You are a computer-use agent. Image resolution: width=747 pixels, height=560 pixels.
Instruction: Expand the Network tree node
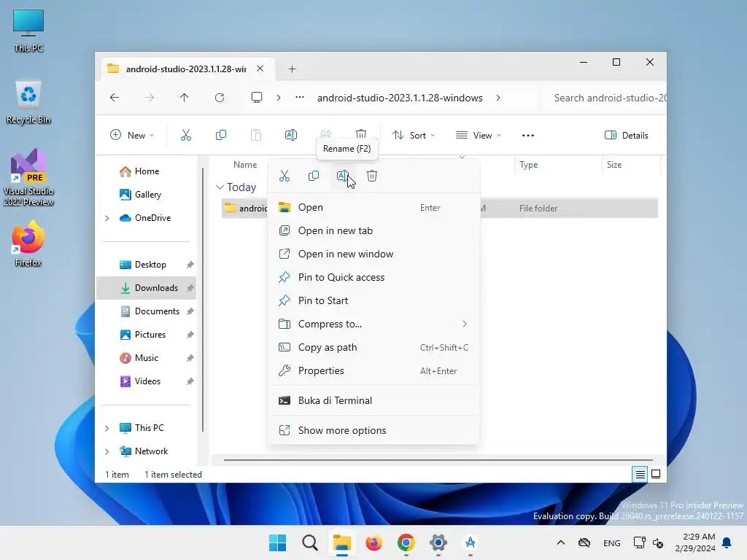click(107, 451)
